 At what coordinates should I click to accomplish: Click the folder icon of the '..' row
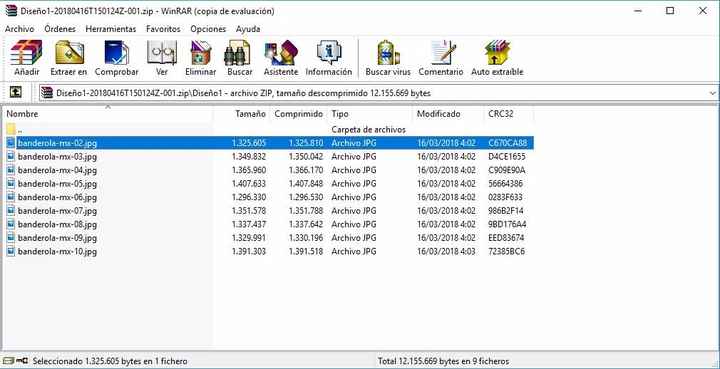tap(11, 129)
